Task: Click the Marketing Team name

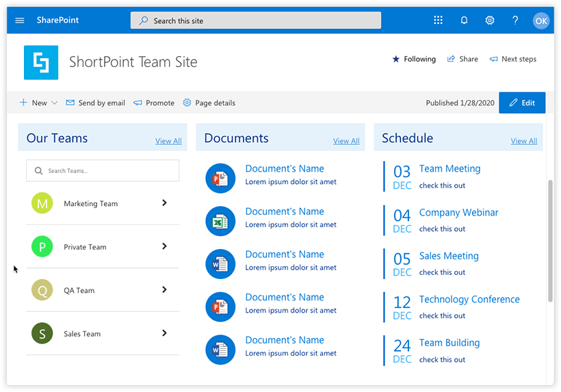Action: point(90,203)
